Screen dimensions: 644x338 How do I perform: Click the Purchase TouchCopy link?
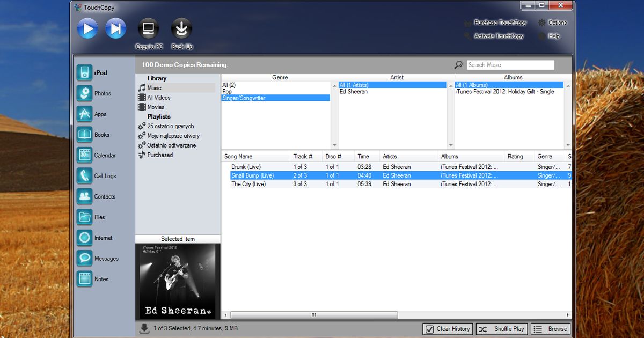(x=500, y=23)
